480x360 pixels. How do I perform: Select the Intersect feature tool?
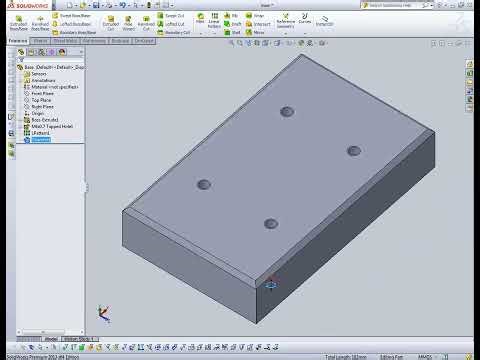coord(258,24)
